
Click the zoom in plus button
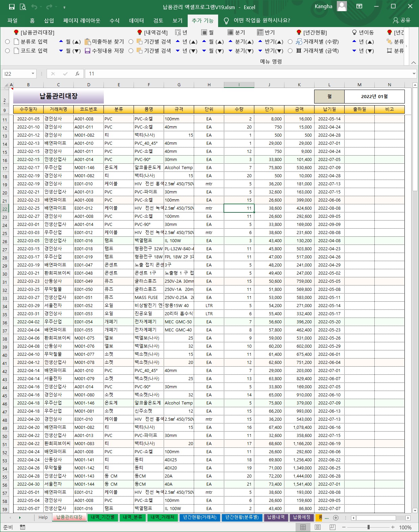click(x=393, y=527)
